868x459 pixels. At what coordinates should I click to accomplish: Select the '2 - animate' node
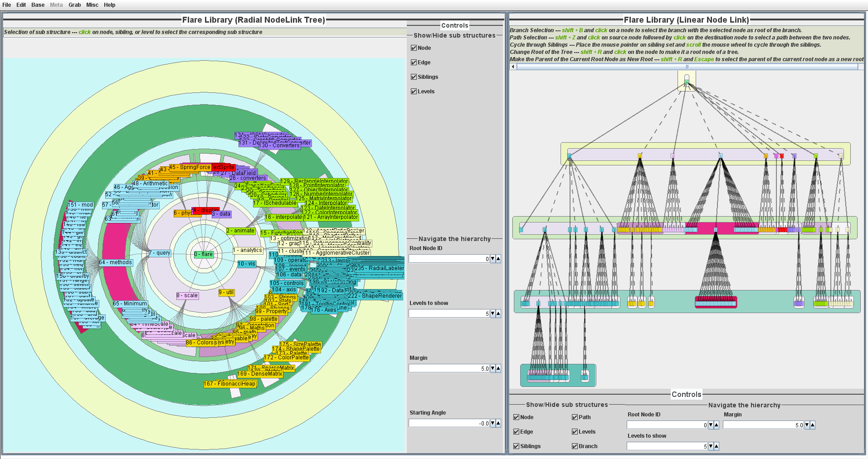pos(241,231)
